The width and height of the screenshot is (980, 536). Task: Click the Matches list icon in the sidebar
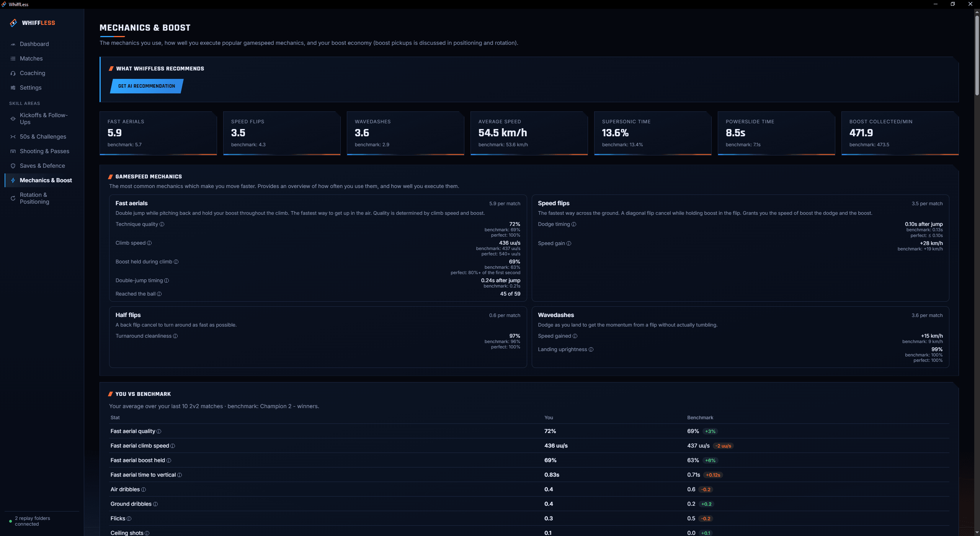tap(13, 59)
